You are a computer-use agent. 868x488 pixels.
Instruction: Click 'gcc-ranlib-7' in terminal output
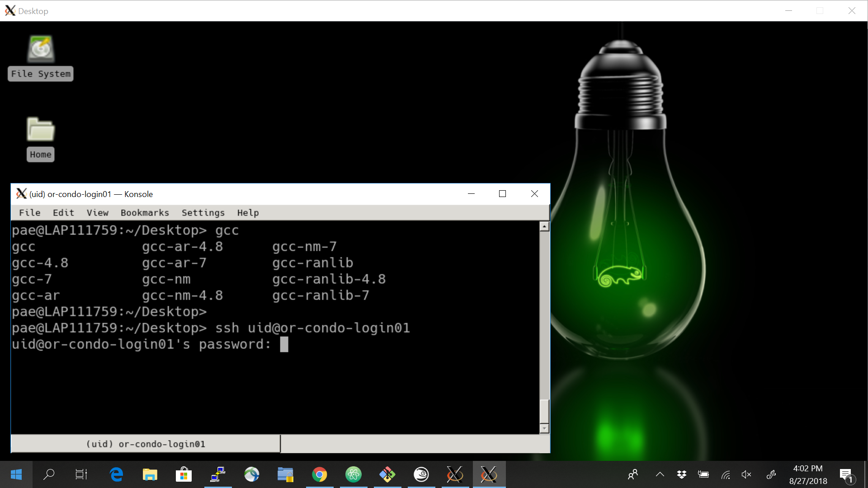tap(321, 296)
